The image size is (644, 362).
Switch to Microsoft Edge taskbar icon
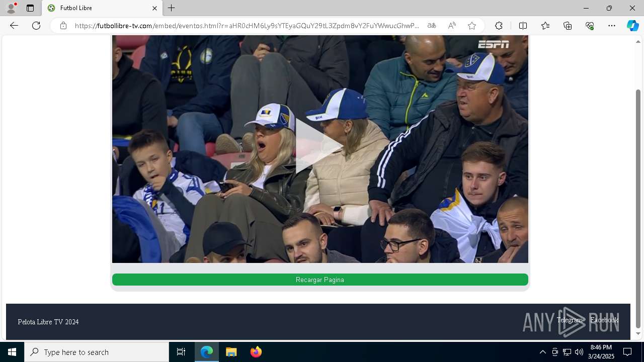pyautogui.click(x=207, y=352)
